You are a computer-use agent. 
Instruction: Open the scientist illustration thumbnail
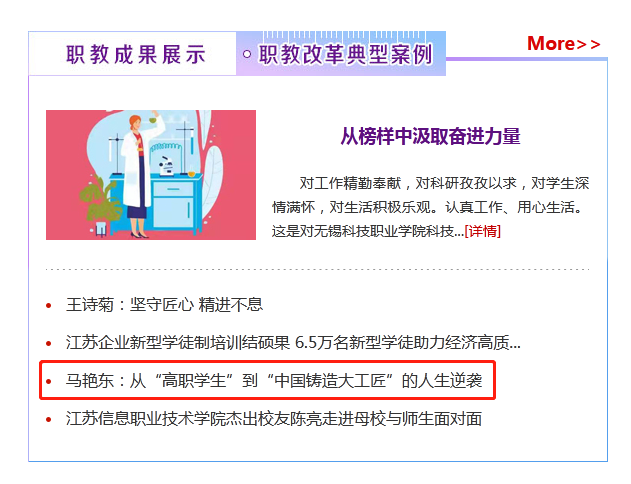coord(151,175)
